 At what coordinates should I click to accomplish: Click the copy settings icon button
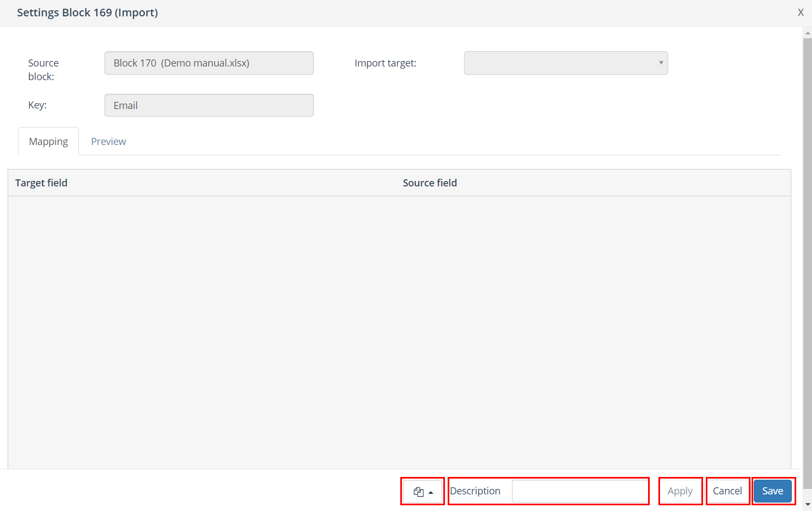pyautogui.click(x=423, y=492)
